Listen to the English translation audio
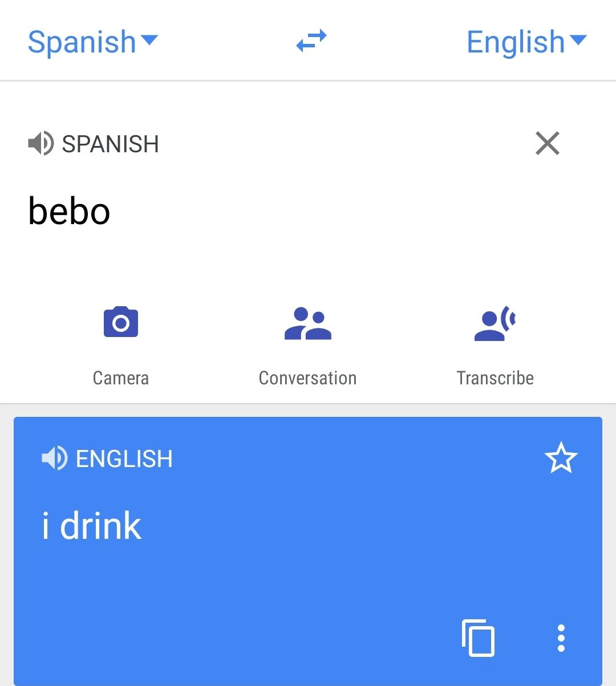 [54, 458]
